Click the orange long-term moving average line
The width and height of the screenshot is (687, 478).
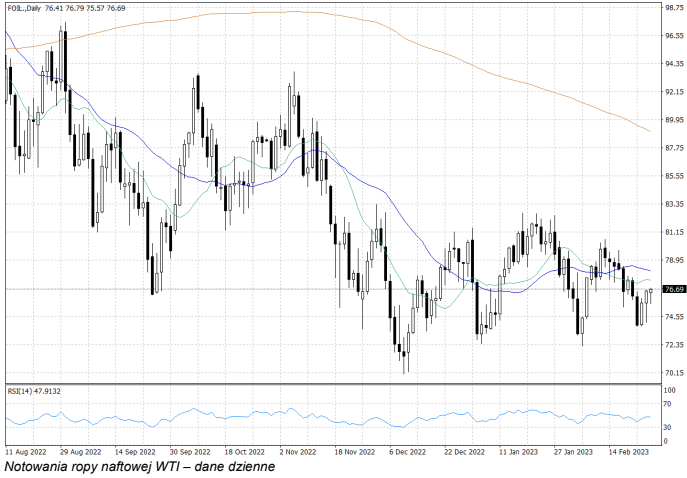coord(400,29)
